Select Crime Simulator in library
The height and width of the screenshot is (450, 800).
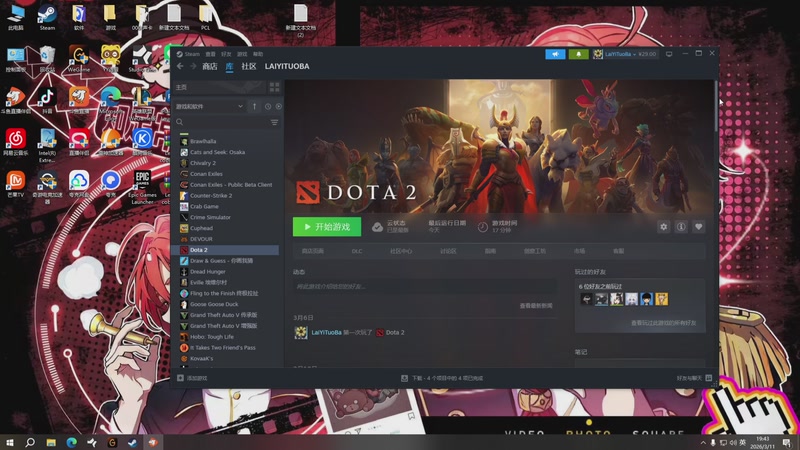210,217
